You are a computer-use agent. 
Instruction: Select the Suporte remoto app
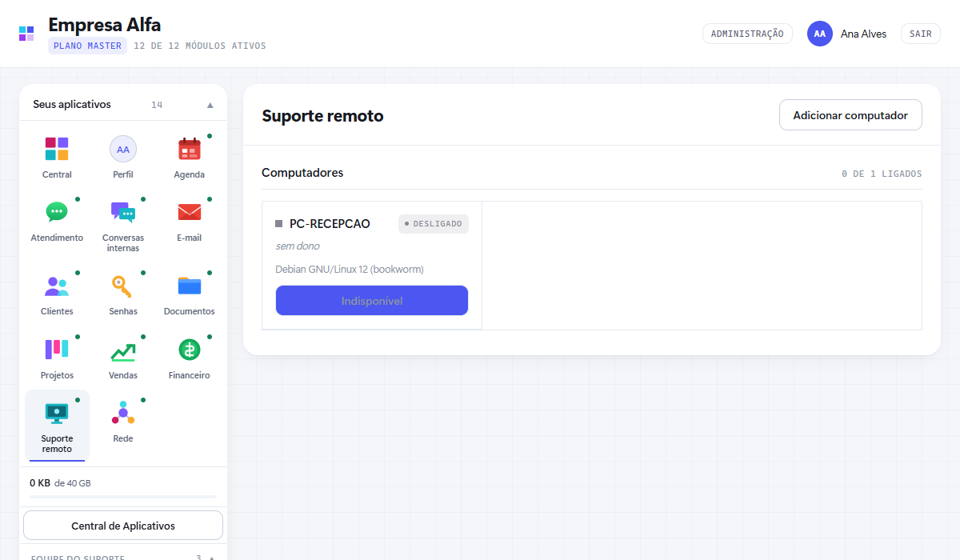click(57, 426)
